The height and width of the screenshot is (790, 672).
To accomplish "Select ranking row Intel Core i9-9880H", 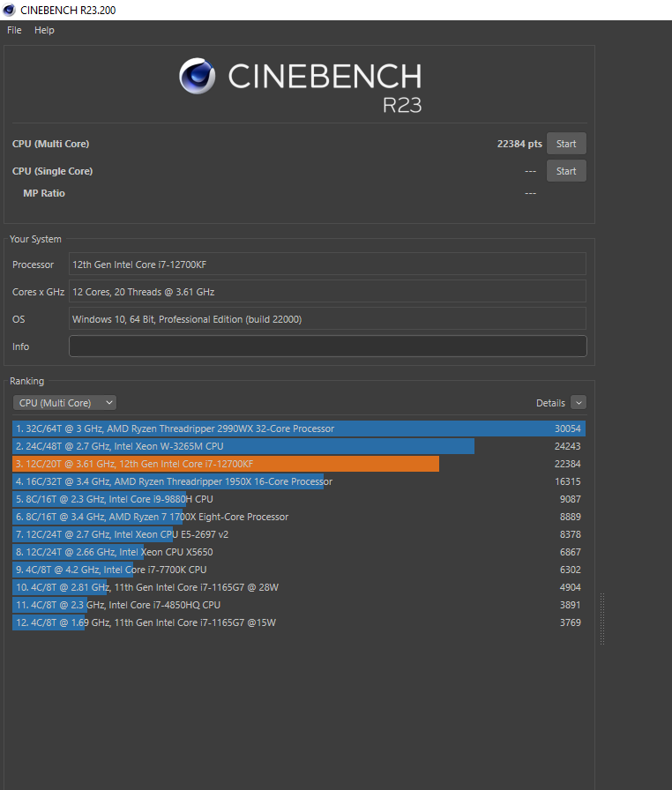I will click(299, 499).
